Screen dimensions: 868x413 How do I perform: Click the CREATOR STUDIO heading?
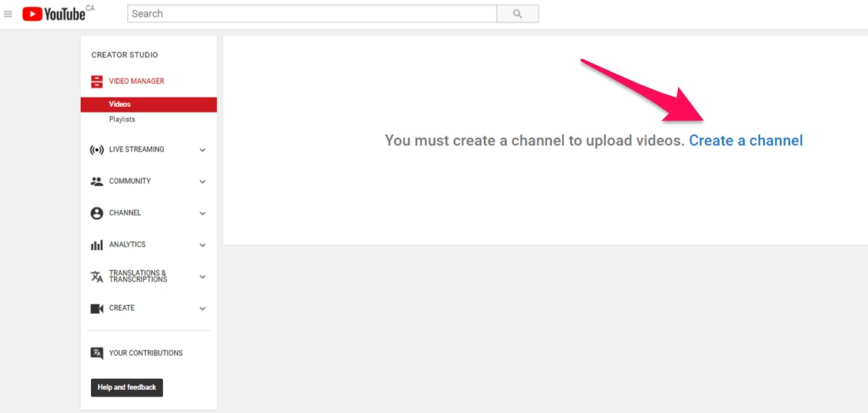pyautogui.click(x=124, y=55)
